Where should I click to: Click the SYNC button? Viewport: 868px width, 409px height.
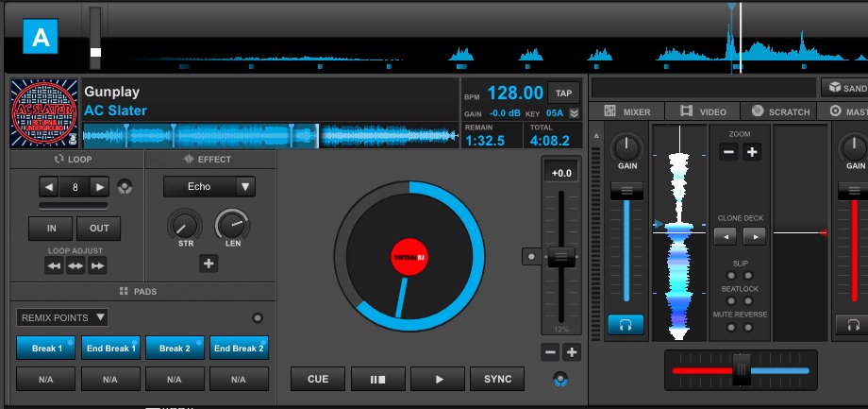pyautogui.click(x=497, y=379)
